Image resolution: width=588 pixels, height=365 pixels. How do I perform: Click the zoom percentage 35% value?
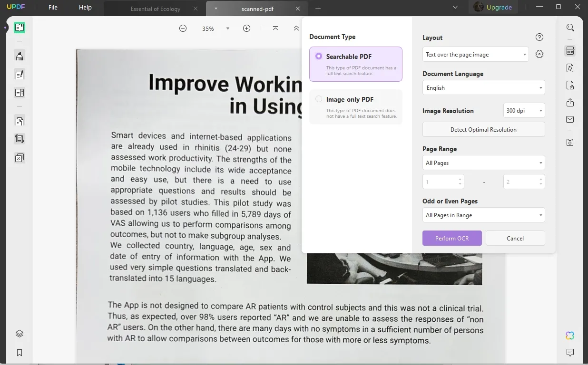click(208, 29)
